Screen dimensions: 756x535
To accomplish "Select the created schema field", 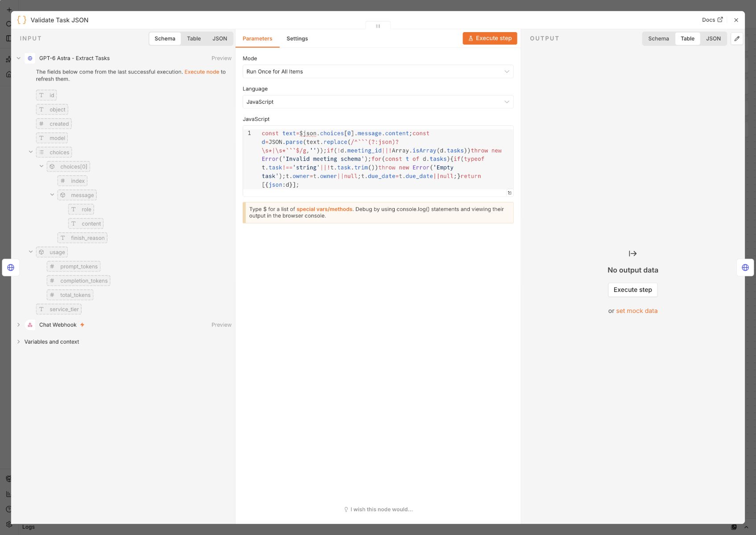I will (54, 124).
